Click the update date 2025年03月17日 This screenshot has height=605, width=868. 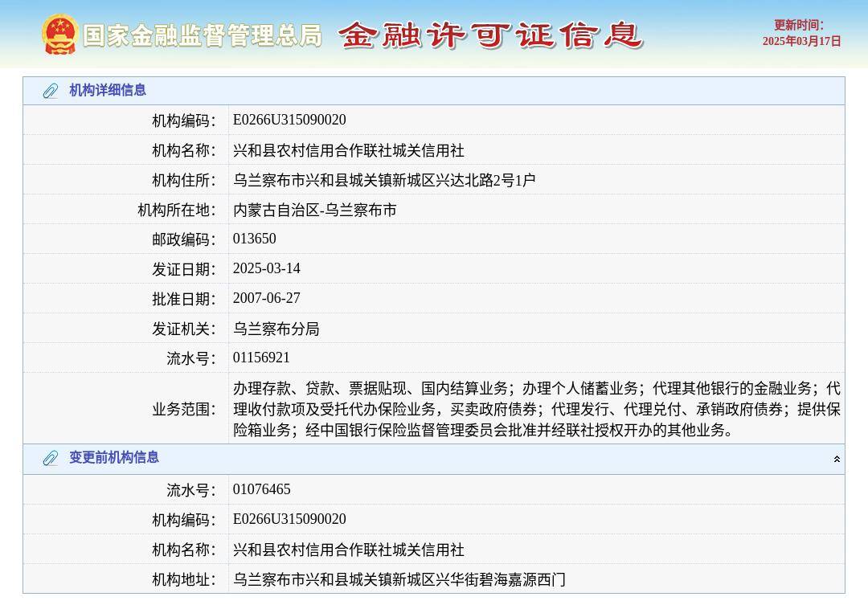801,42
